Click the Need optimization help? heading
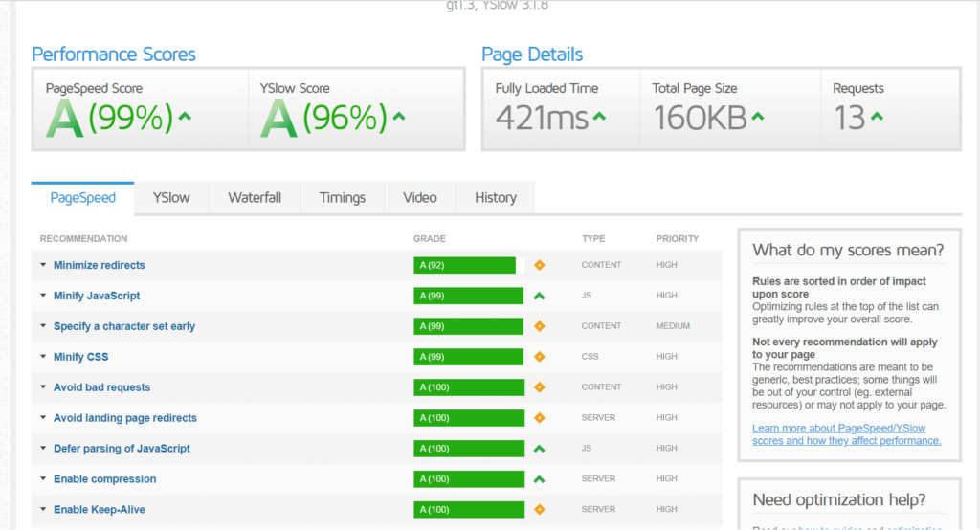 pos(839,500)
